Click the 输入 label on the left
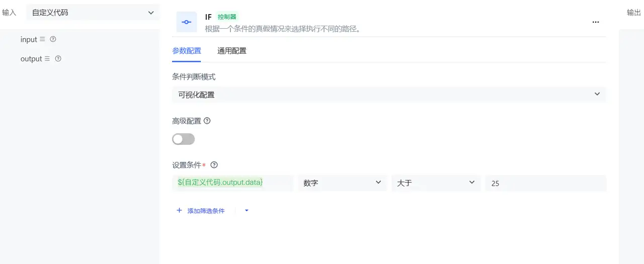The height and width of the screenshot is (264, 644). click(10, 13)
